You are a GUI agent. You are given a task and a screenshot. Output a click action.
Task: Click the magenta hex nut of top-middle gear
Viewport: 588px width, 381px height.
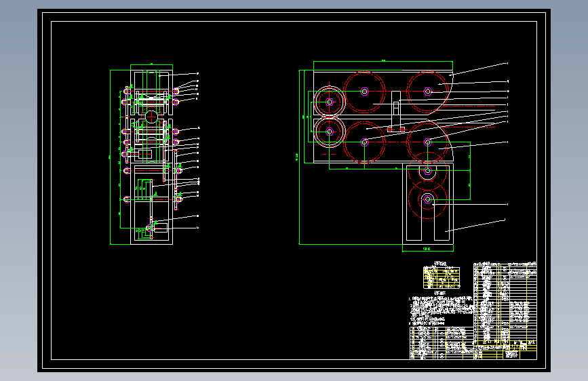click(364, 91)
